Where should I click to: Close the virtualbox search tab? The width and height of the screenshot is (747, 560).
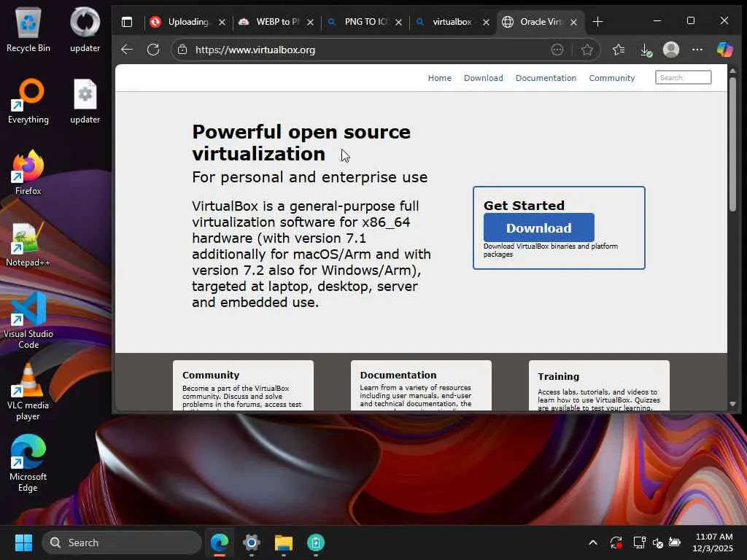pyautogui.click(x=486, y=22)
